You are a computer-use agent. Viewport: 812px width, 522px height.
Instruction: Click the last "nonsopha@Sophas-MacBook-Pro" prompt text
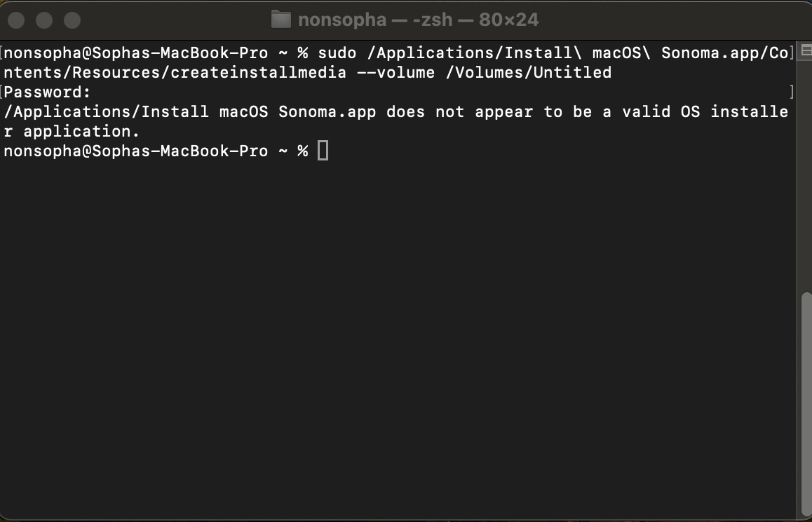pyautogui.click(x=135, y=151)
